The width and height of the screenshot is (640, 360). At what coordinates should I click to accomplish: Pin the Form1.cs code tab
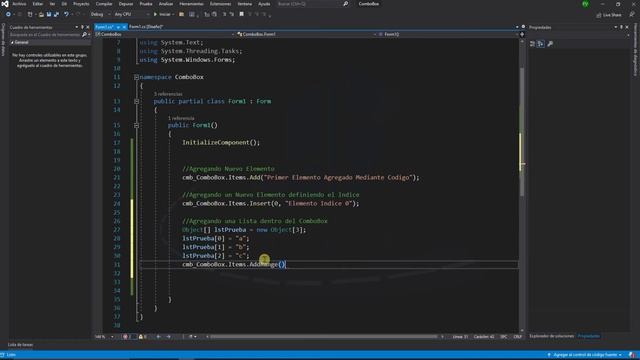pyautogui.click(x=118, y=27)
